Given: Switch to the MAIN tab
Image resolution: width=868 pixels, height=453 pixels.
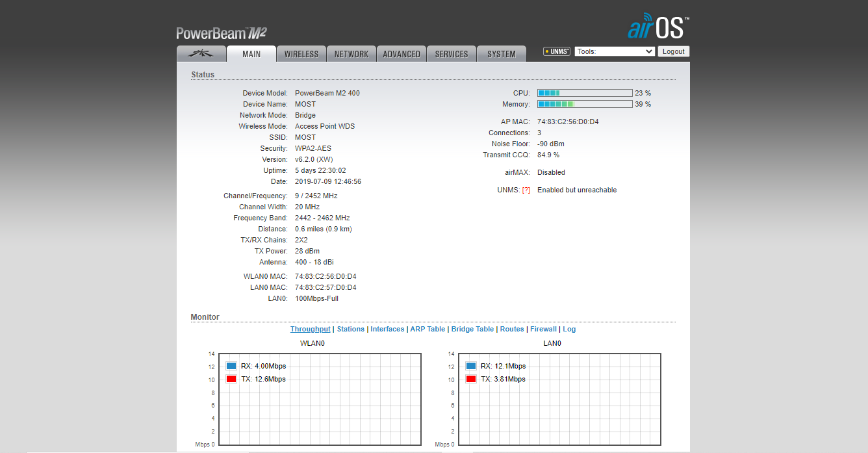Looking at the screenshot, I should (251, 54).
